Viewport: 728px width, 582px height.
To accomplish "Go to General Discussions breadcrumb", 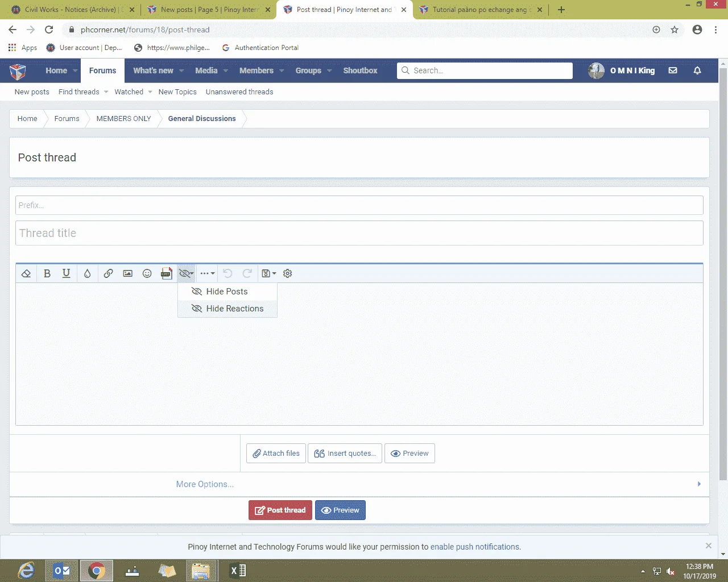I will [202, 119].
